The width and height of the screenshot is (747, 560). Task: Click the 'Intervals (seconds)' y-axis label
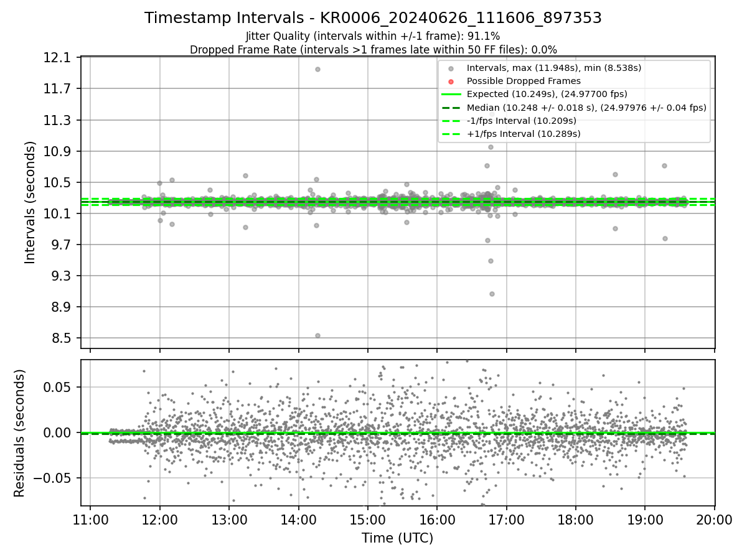pyautogui.click(x=31, y=202)
